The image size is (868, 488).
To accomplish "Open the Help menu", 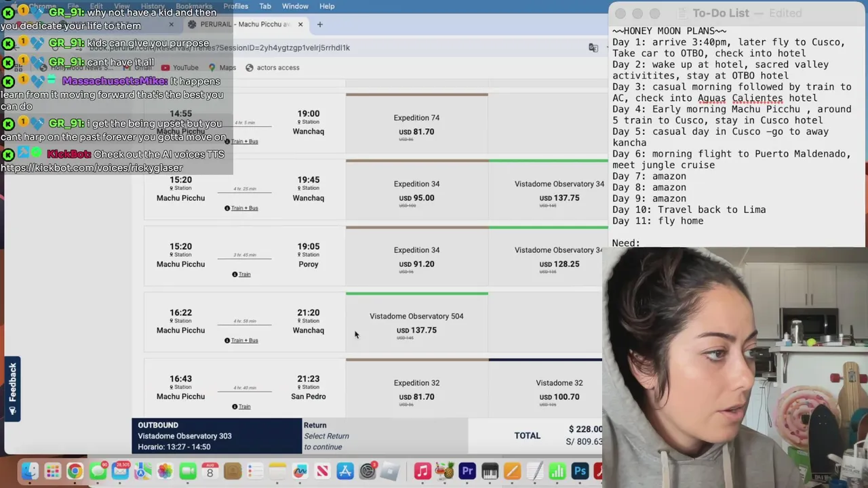I will 327,6.
